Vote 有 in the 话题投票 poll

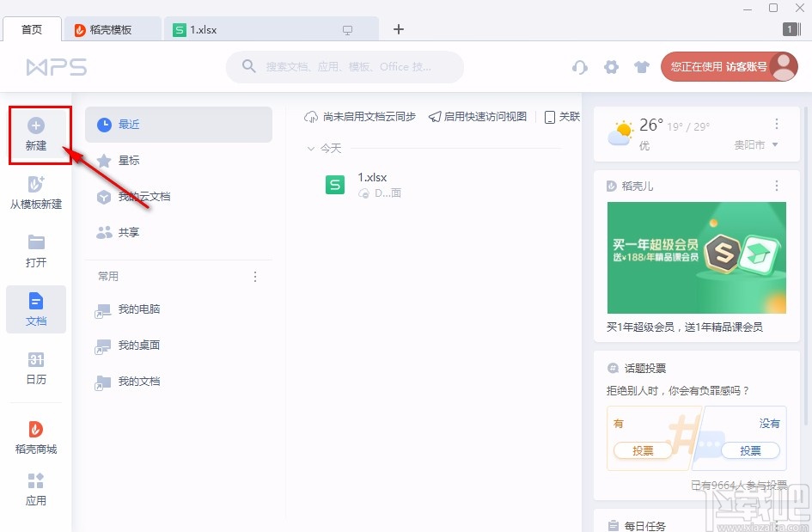tap(643, 450)
